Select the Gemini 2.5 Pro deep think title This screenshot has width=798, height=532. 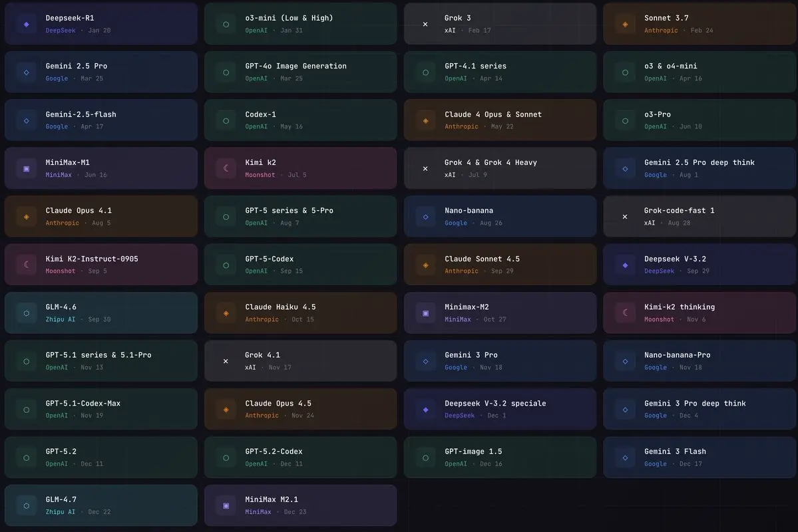[699, 163]
